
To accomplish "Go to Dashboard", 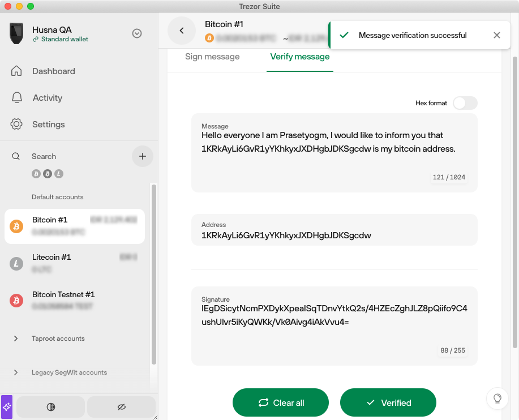I will pyautogui.click(x=54, y=71).
